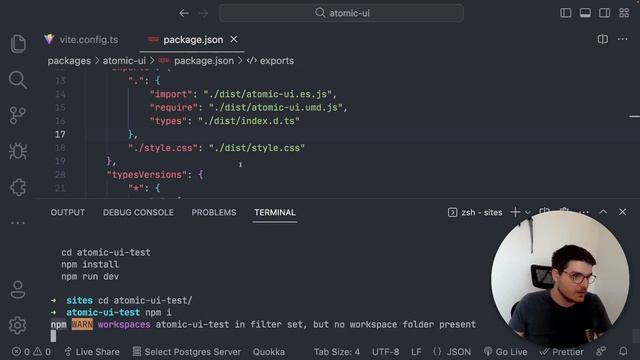Viewport: 640px width, 360px height.
Task: Split the editor to the right
Action: pyautogui.click(x=602, y=39)
